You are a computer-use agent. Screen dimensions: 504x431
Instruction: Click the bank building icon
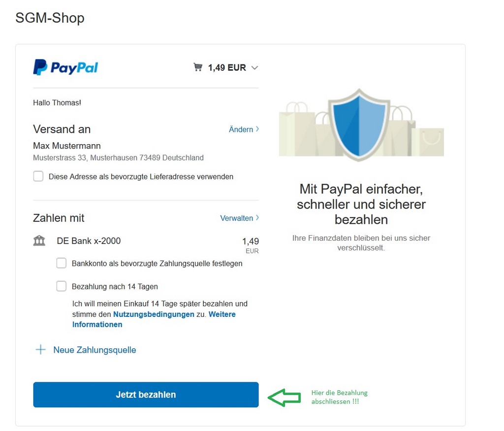pos(39,241)
